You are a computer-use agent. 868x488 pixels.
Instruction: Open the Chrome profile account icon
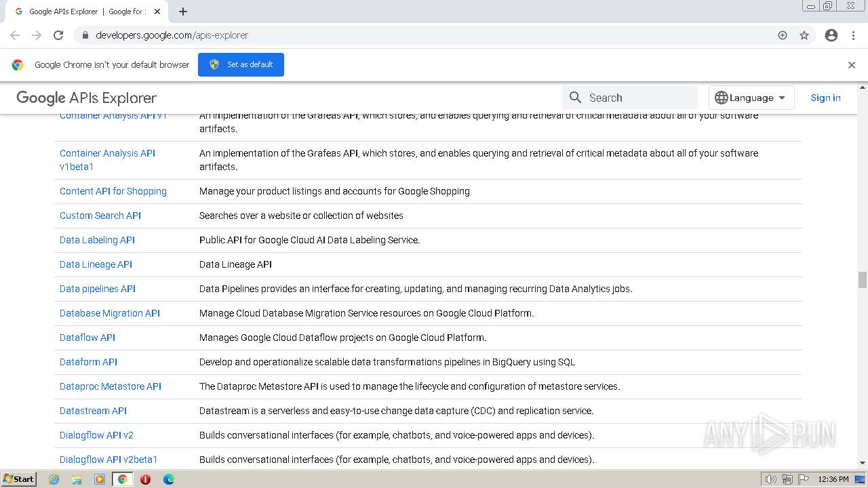tap(831, 35)
